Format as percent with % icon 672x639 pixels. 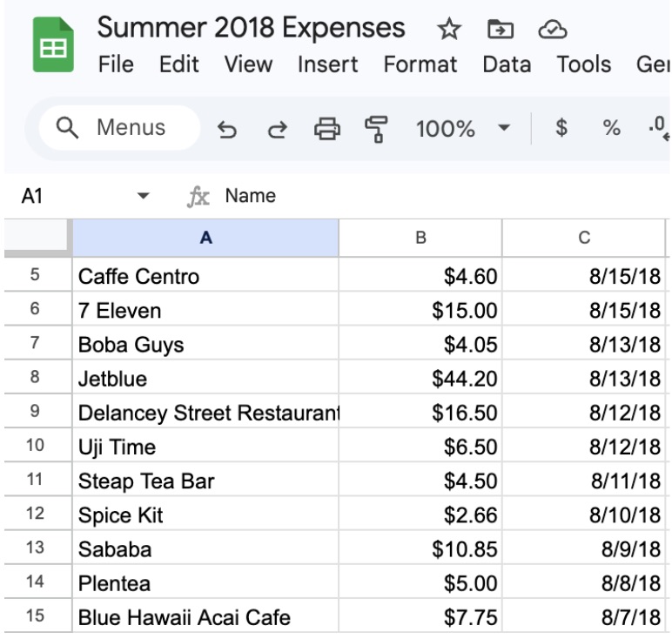coord(611,128)
